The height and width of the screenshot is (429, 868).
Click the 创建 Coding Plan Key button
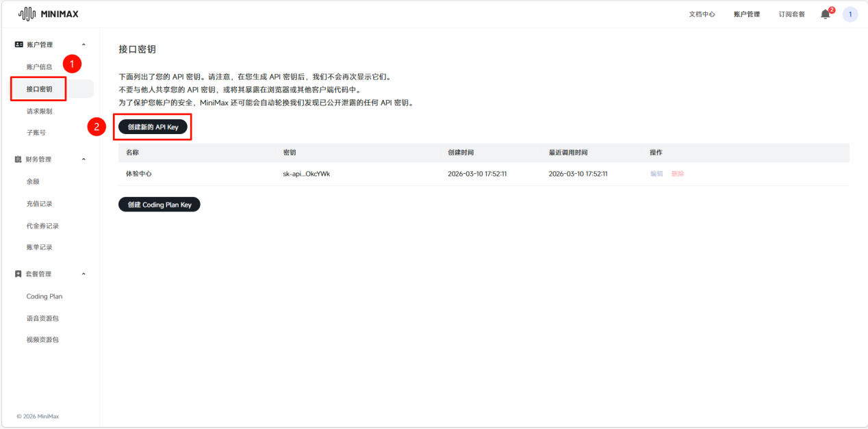(159, 204)
